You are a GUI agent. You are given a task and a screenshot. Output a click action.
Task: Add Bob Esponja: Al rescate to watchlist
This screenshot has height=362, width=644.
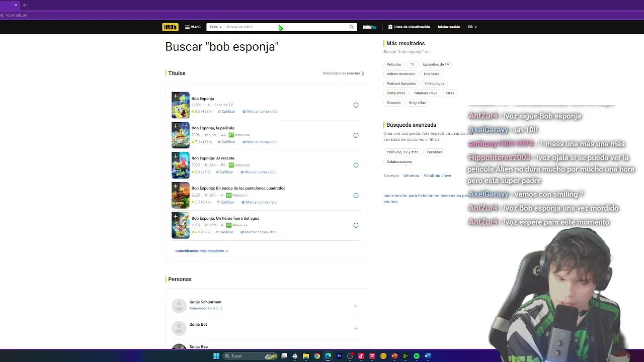(176, 156)
